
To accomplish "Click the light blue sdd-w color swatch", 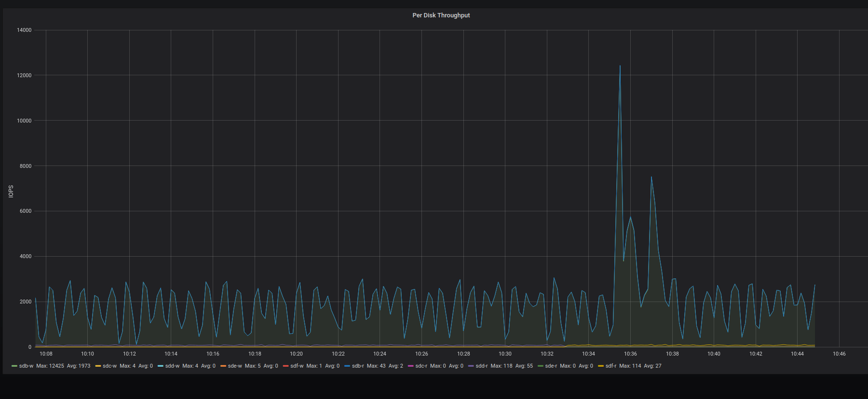I will tap(161, 366).
